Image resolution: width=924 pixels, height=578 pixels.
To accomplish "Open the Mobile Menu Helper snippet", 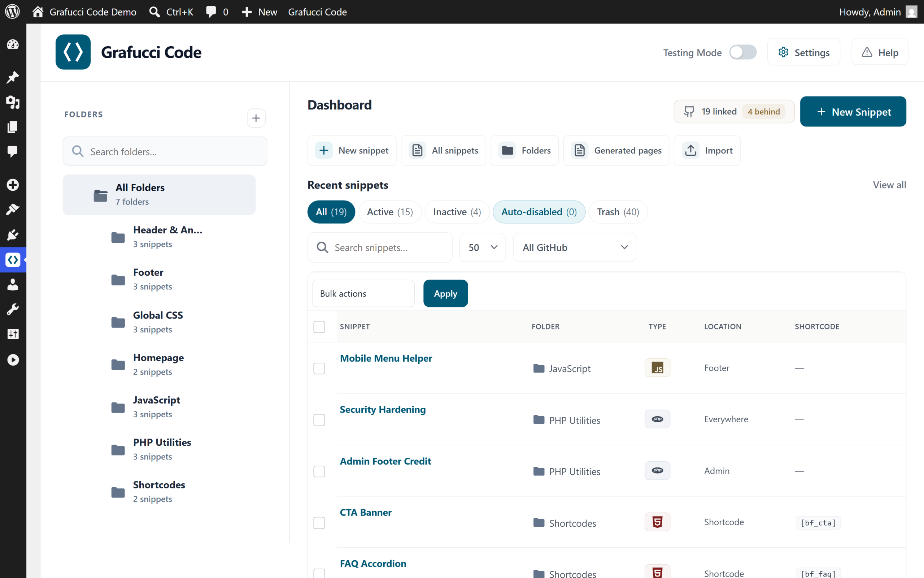I will [386, 358].
